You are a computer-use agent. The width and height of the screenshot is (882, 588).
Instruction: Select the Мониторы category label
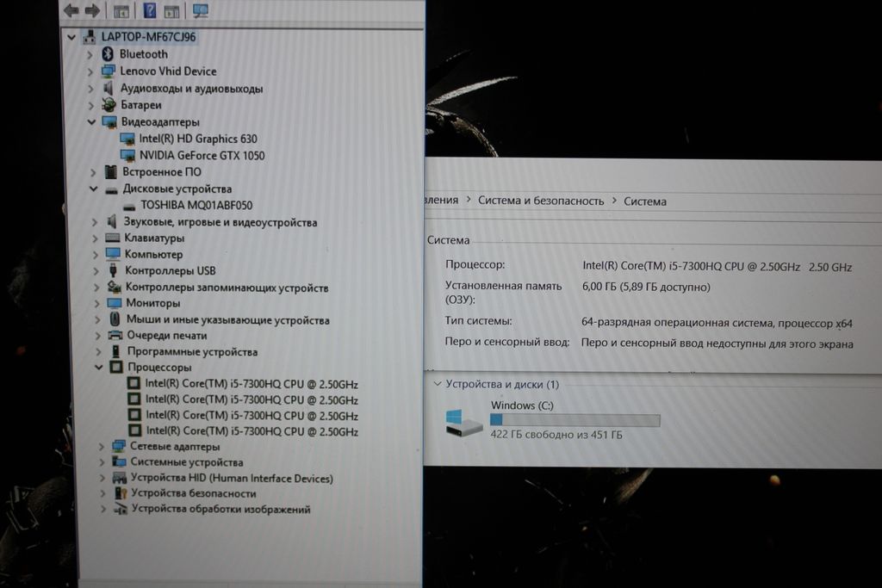click(x=153, y=303)
